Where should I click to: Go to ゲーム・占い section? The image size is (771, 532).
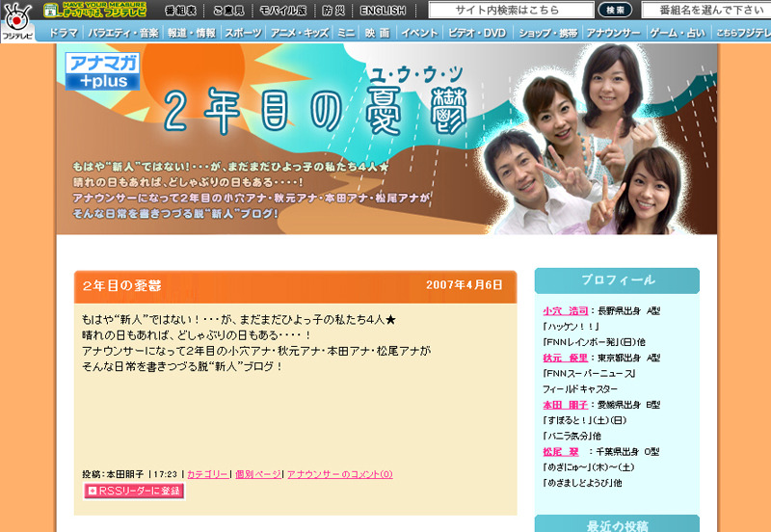tap(678, 33)
